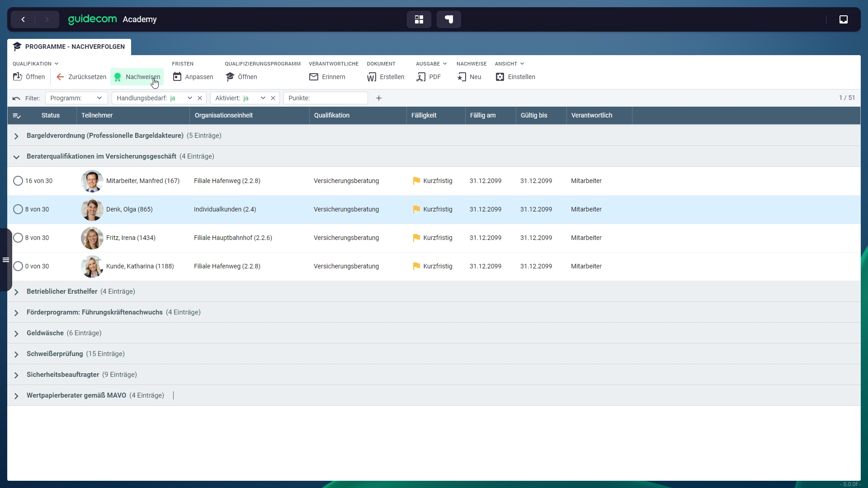Create document with Erstellen Word icon
The width and height of the screenshot is (868, 488).
[372, 77]
